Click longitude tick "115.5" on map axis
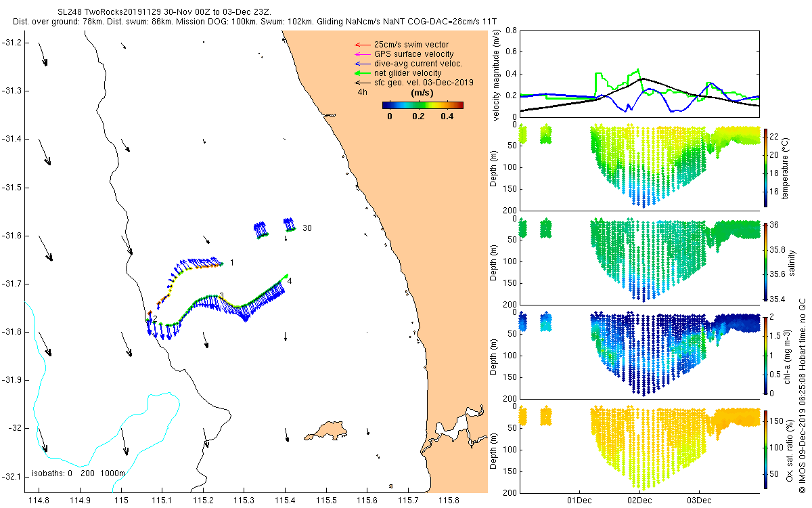Screen dimensions: 812x508 click(x=326, y=501)
